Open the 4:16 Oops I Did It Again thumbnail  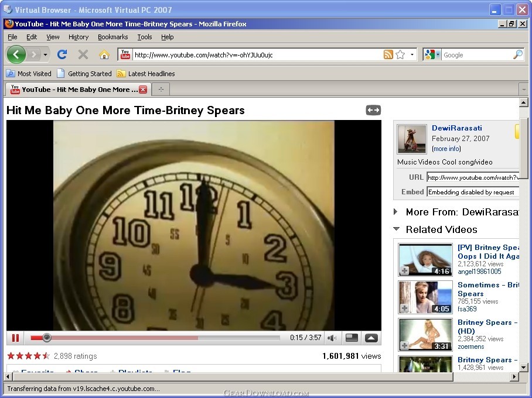pos(425,260)
